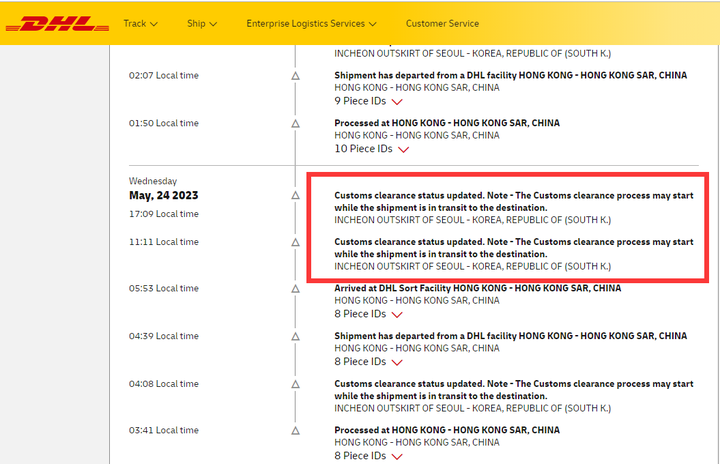Click the 04:39 shipment departed text

[511, 336]
